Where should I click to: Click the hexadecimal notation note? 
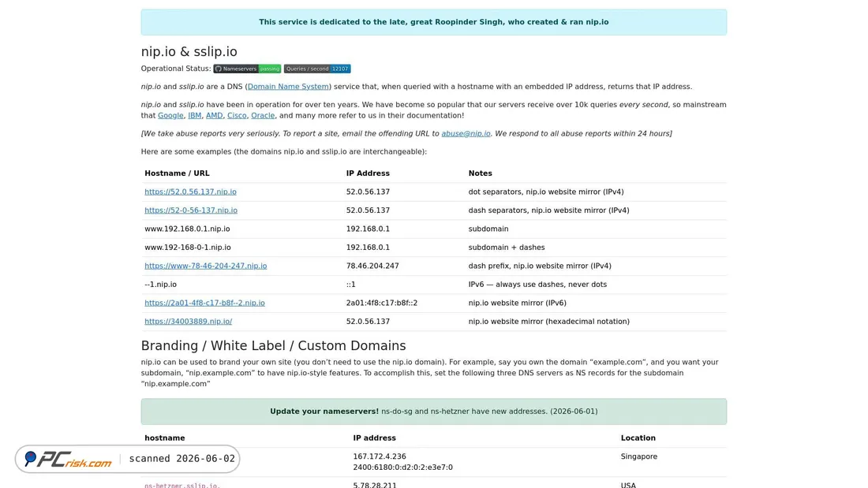549,322
